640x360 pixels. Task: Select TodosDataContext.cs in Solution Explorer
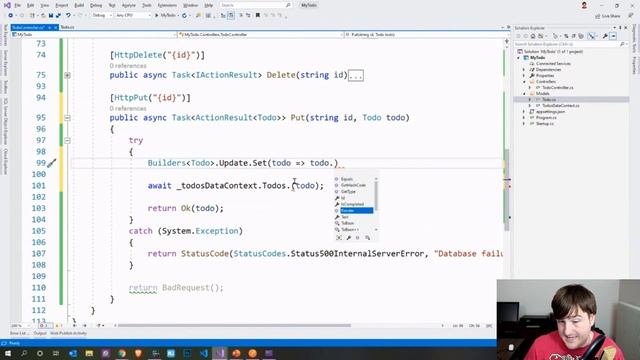560,106
